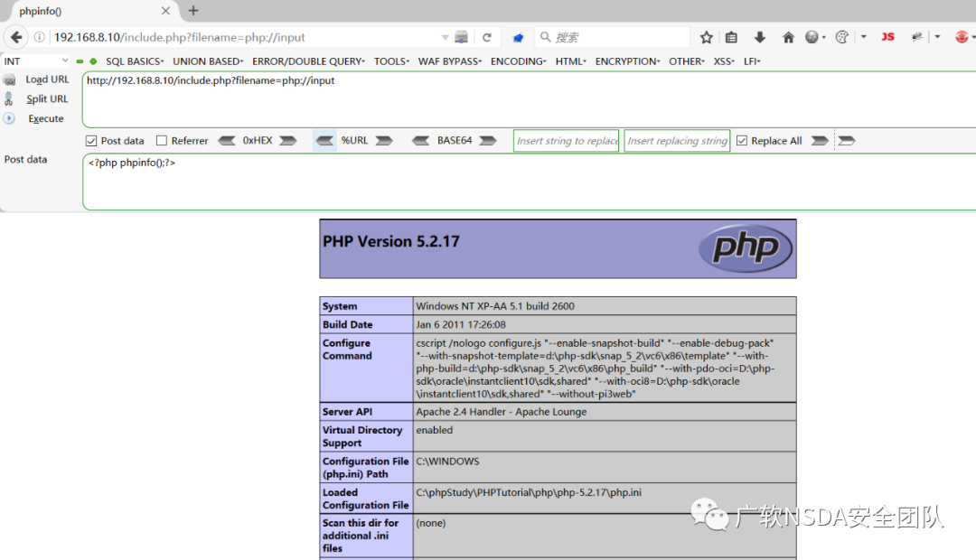This screenshot has width=976, height=560.
Task: Click the Load URL button label
Action: [47, 79]
